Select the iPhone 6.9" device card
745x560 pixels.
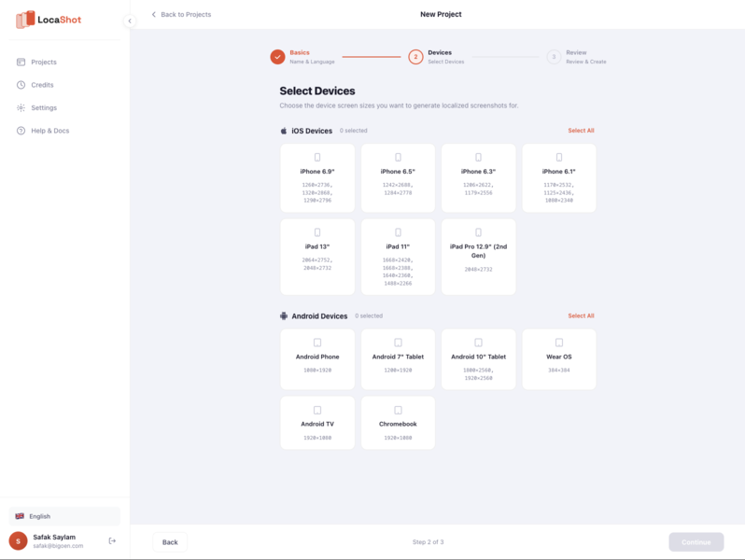(317, 177)
